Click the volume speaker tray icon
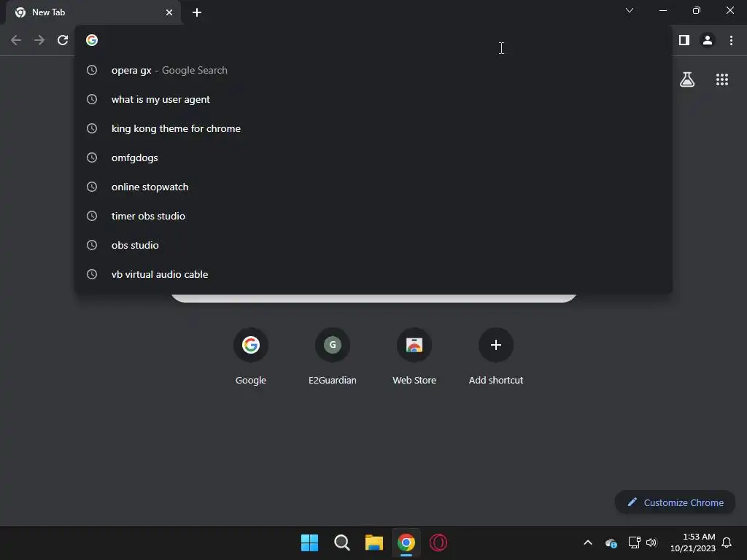747x560 pixels. tap(651, 542)
